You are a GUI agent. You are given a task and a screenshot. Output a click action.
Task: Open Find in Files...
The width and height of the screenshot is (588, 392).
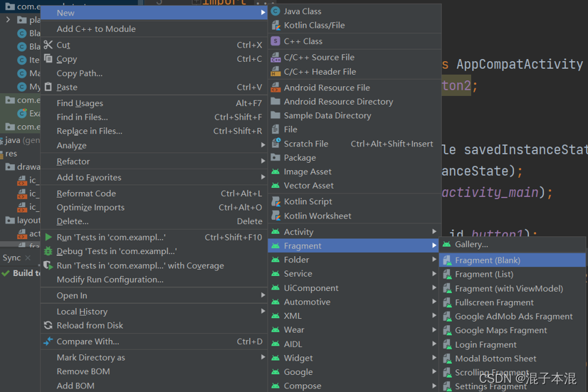(x=154, y=117)
